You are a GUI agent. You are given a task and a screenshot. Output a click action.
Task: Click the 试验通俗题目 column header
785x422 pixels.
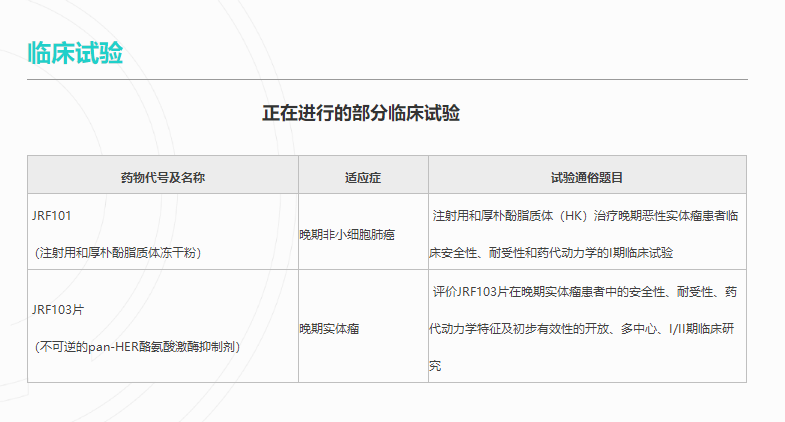pyautogui.click(x=587, y=178)
